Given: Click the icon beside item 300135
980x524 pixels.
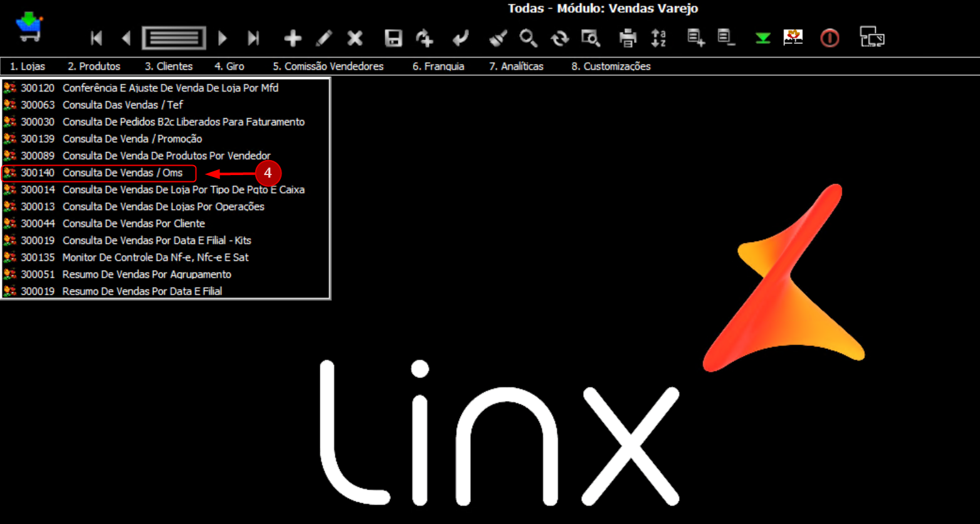Looking at the screenshot, I should pyautogui.click(x=9, y=257).
